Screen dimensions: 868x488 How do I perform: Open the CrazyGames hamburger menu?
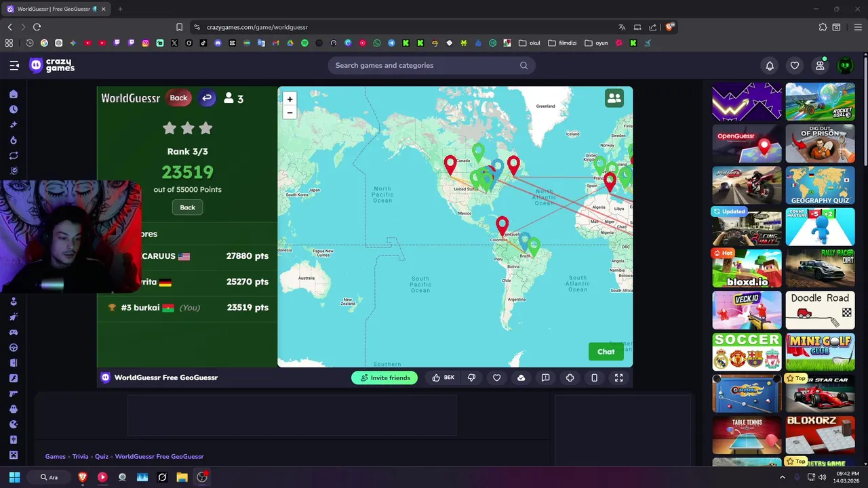pos(14,65)
